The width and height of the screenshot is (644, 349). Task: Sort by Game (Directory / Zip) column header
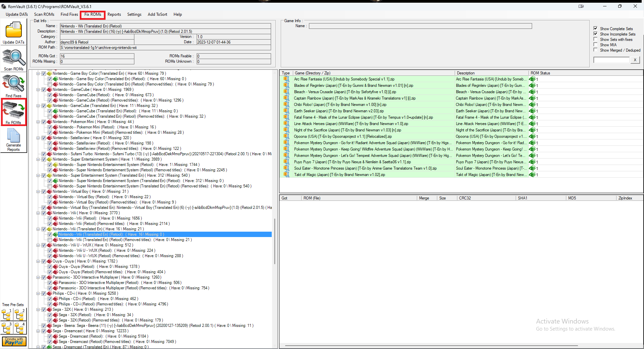click(374, 73)
